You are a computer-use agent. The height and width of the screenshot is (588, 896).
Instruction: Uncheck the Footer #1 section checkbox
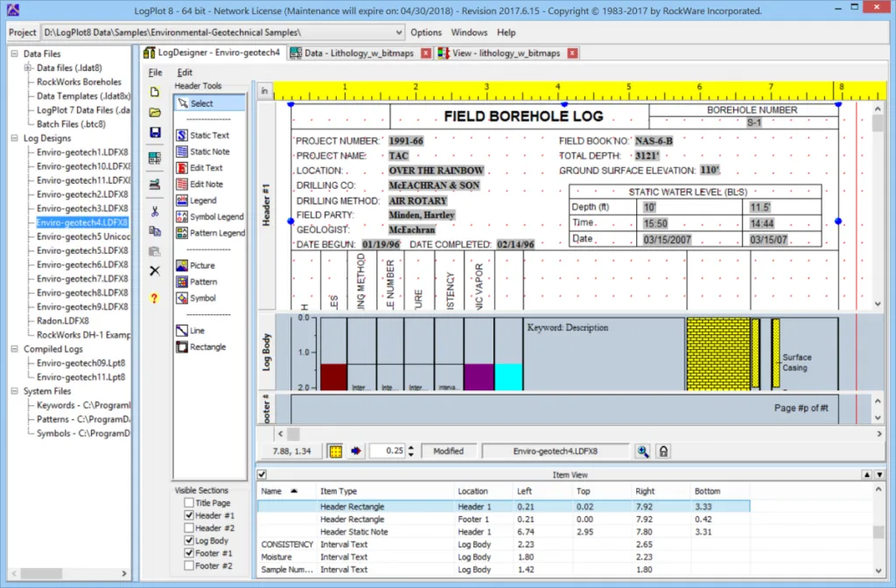click(x=189, y=553)
